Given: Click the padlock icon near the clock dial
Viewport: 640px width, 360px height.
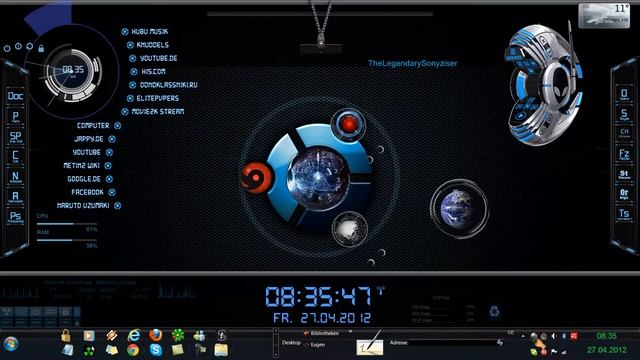Looking at the screenshot, I should [x=41, y=49].
